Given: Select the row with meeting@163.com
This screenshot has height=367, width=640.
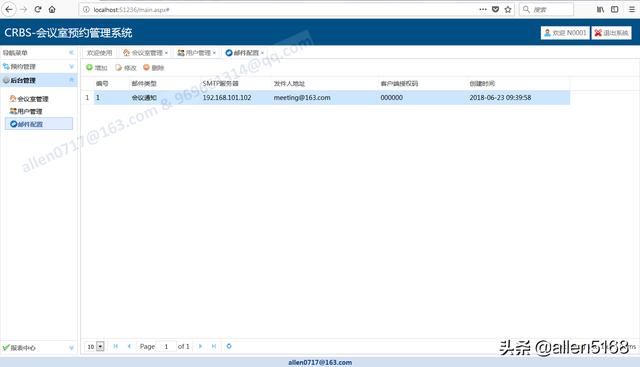Looking at the screenshot, I should [x=332, y=98].
